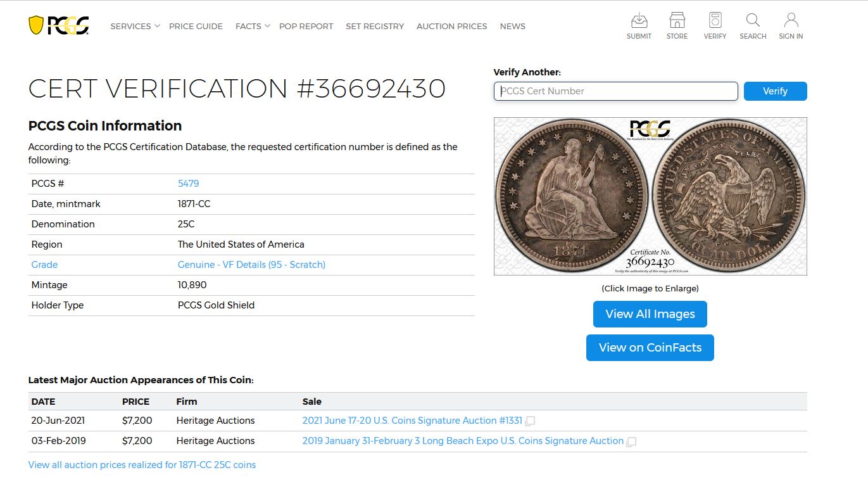View all auction prices for 1871-CC 25C
The height and width of the screenshot is (489, 868).
click(x=142, y=465)
